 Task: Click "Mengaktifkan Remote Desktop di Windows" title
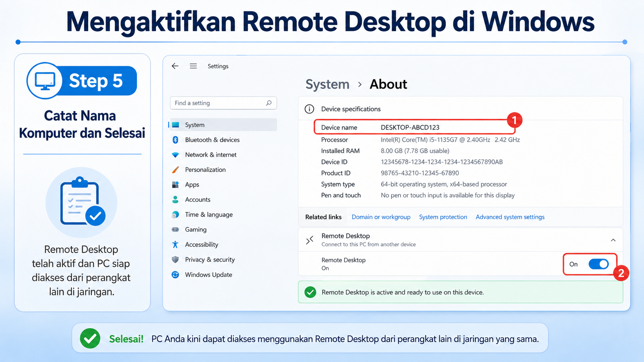(330, 22)
